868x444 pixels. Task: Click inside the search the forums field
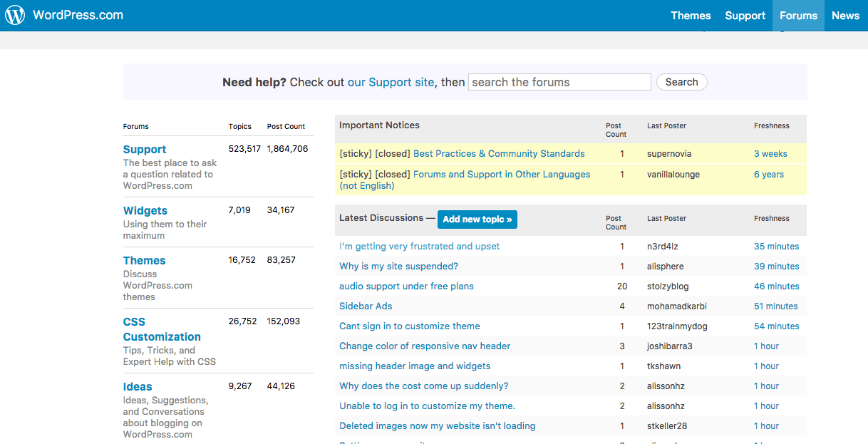pyautogui.click(x=559, y=82)
